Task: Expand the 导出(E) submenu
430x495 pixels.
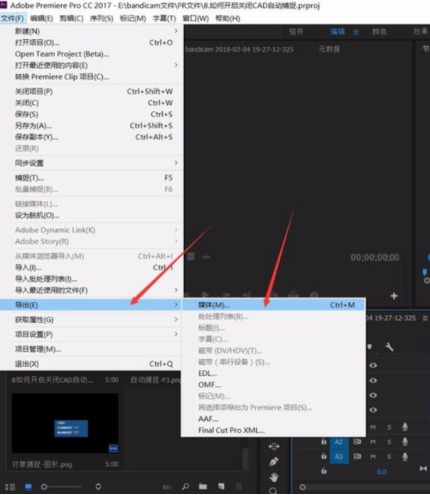Action: 91,305
